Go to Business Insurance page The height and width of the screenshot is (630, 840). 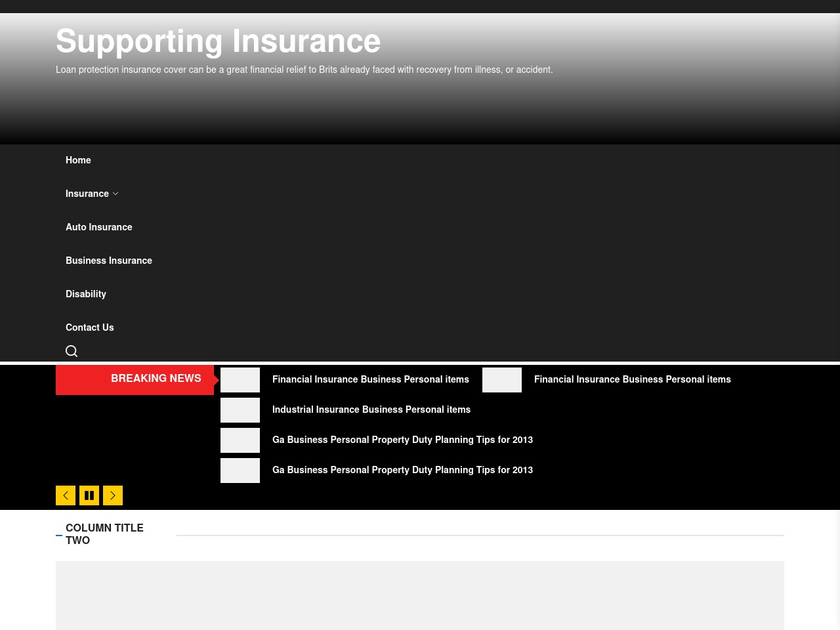(x=109, y=261)
